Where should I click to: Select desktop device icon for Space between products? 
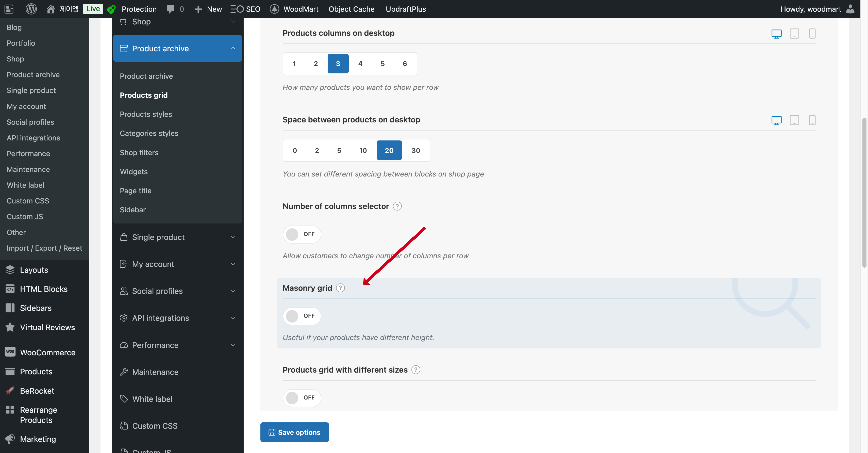coord(776,120)
